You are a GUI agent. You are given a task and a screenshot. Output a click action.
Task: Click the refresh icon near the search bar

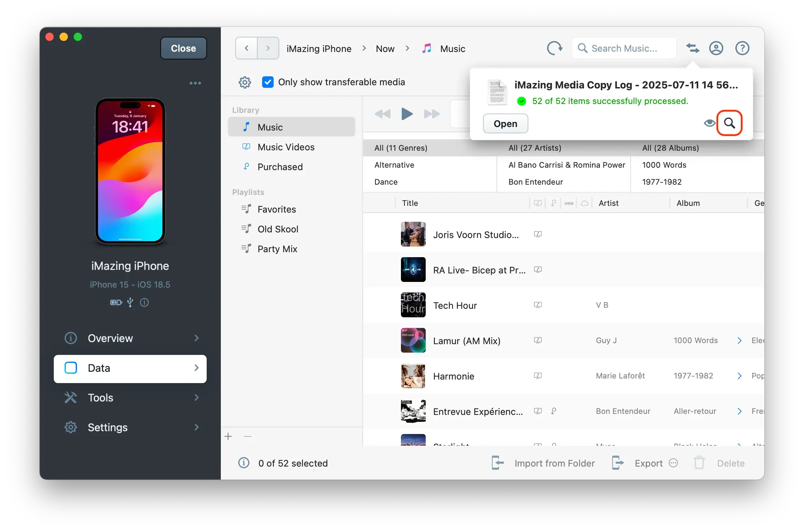click(x=554, y=48)
